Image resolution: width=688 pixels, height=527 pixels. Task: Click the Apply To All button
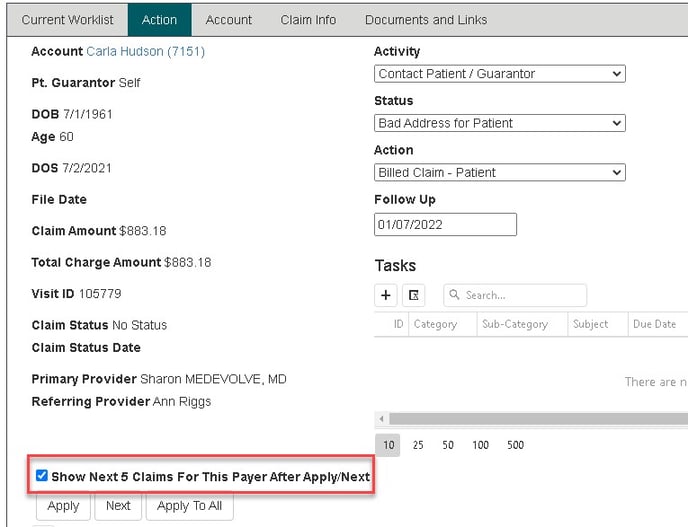190,506
